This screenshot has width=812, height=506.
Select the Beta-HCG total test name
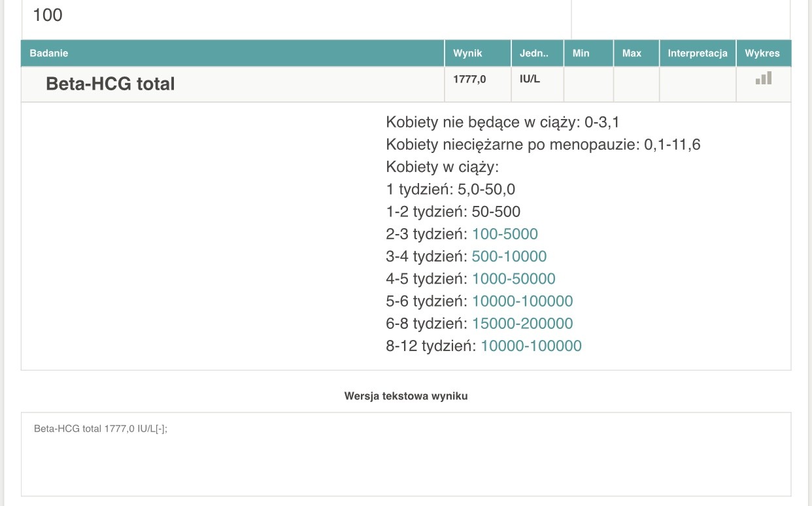point(110,84)
